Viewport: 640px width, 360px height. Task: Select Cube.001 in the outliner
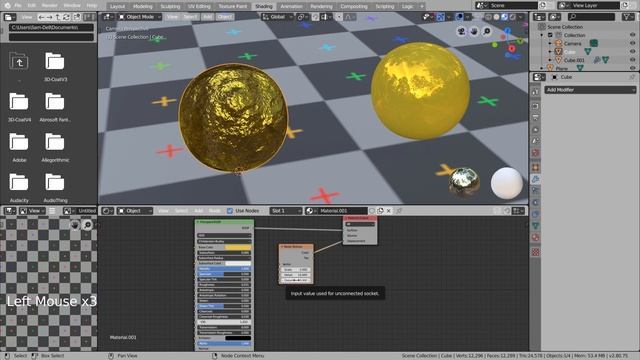[x=574, y=60]
